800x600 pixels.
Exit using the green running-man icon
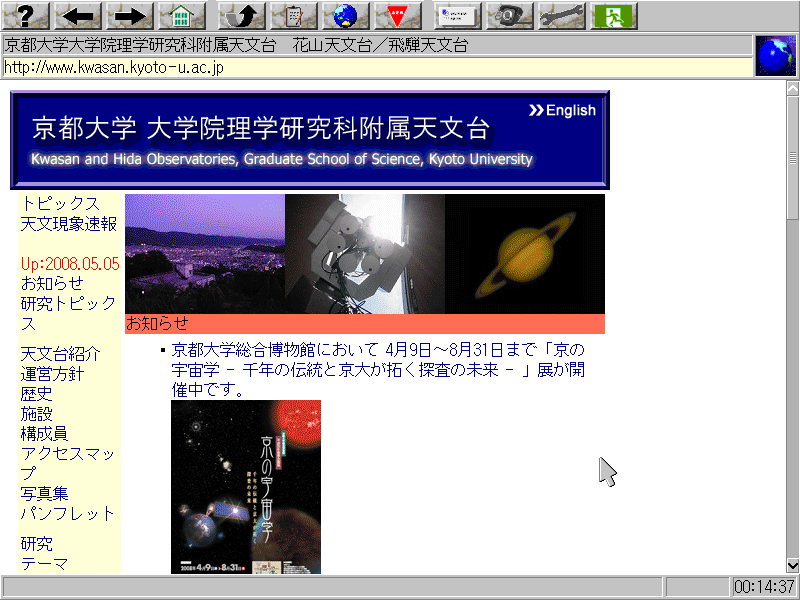point(614,15)
